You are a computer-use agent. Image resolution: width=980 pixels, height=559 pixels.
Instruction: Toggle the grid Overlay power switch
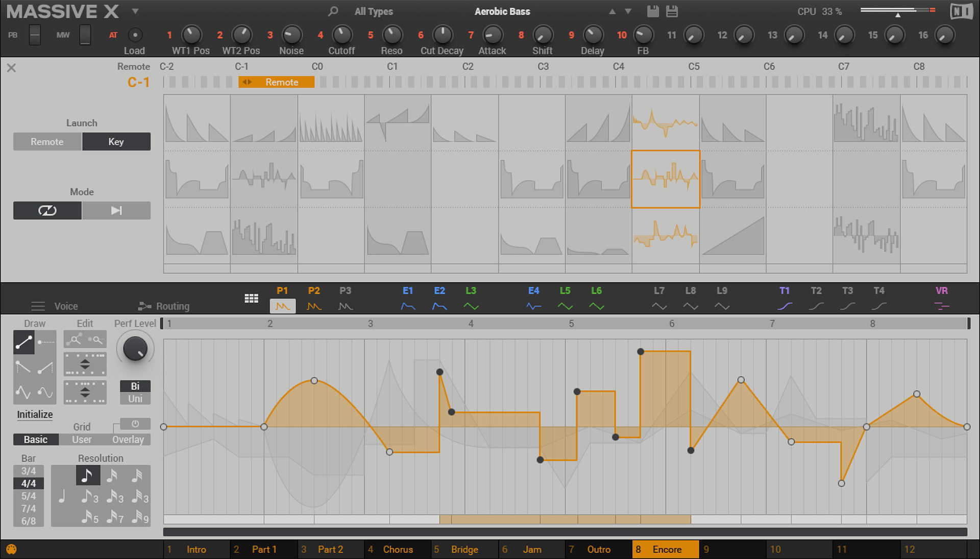[x=135, y=424]
